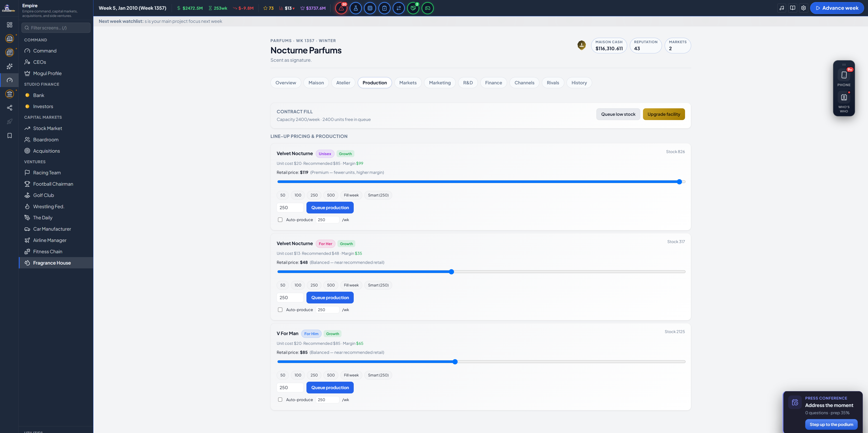868x433 pixels.
Task: Open the settings gear icon
Action: (x=804, y=8)
